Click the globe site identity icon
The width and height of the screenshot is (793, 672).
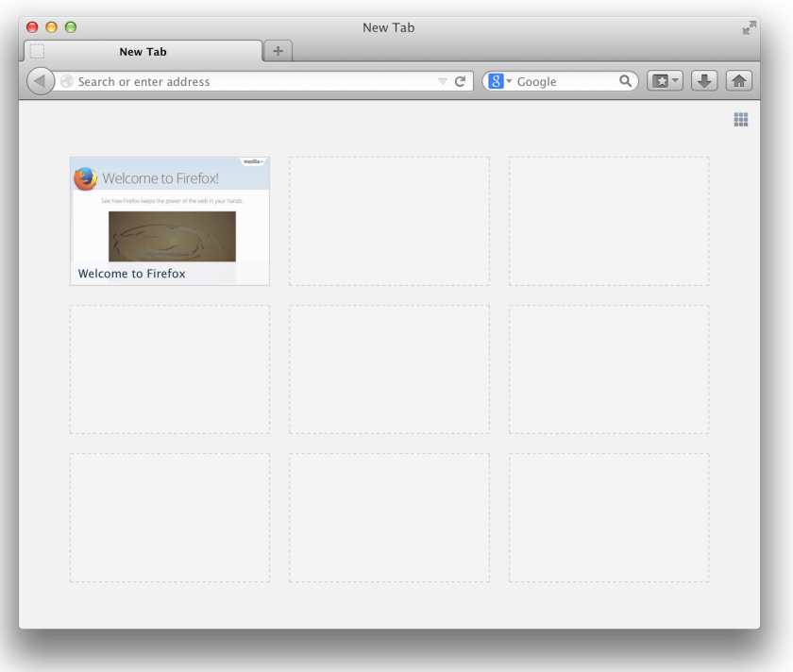pyautogui.click(x=67, y=81)
